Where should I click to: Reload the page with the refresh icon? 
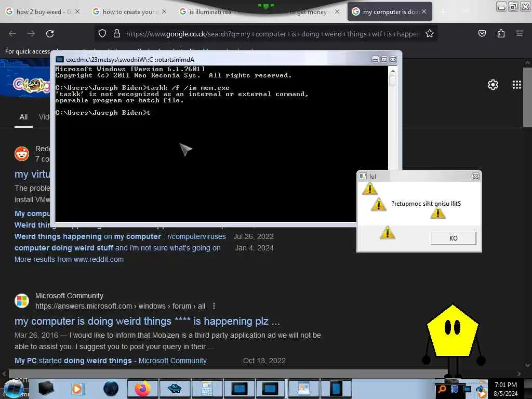[x=50, y=34]
